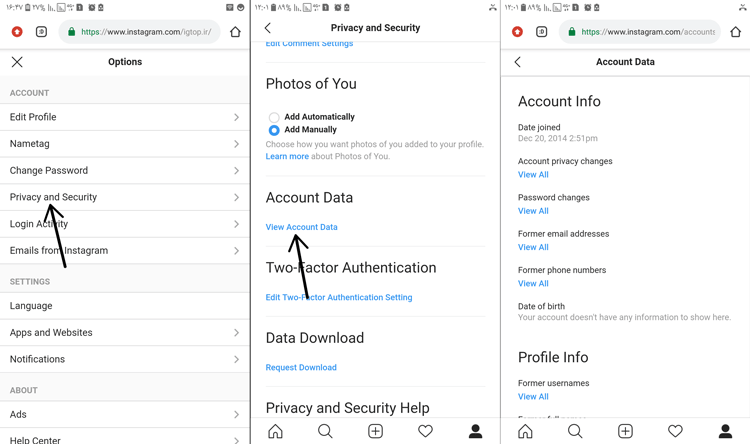Screen dimensions: 750x444
Task: Open the search tab on Privacy and Security screen
Action: pos(325,431)
